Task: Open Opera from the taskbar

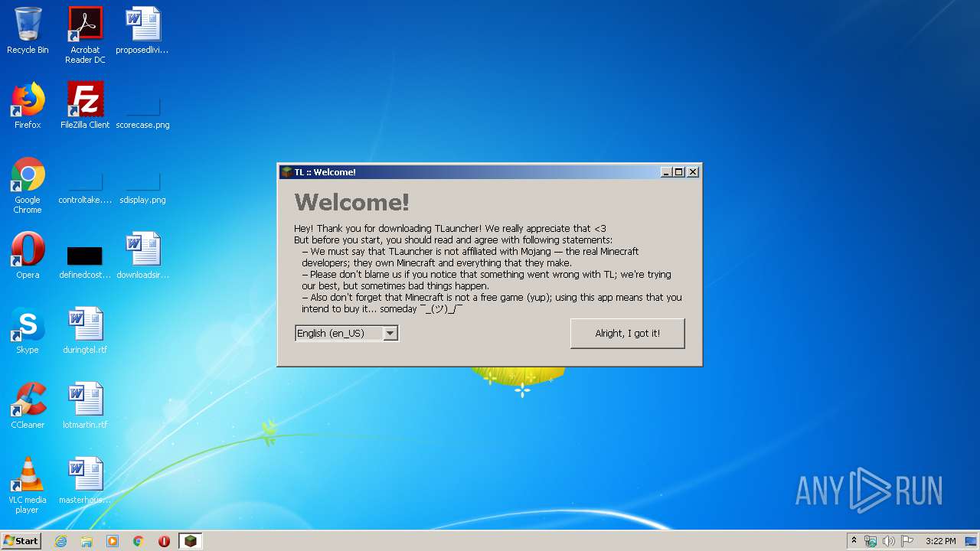Action: tap(164, 541)
